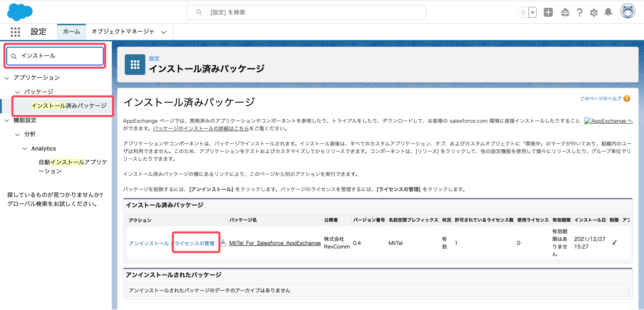Collapse the 機能設定 section chevron
The width and height of the screenshot is (644, 310).
pos(7,120)
